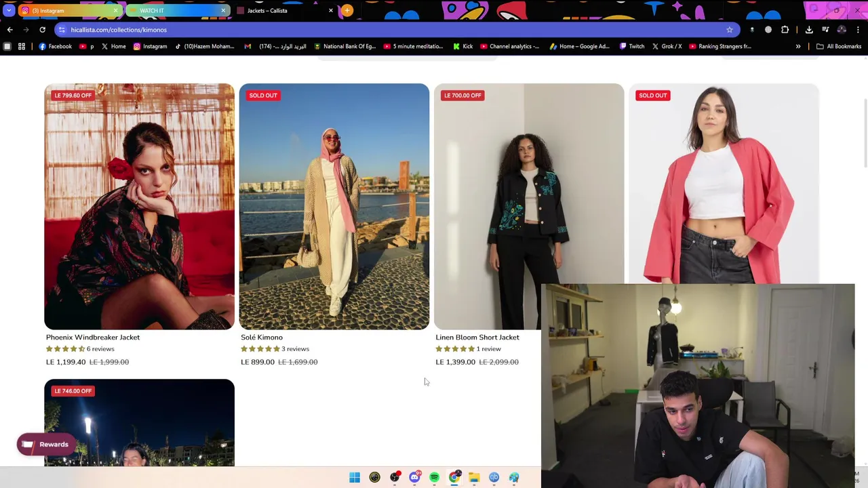868x488 pixels.
Task: Open the Ranking Strangers bookmark
Action: click(x=719, y=47)
